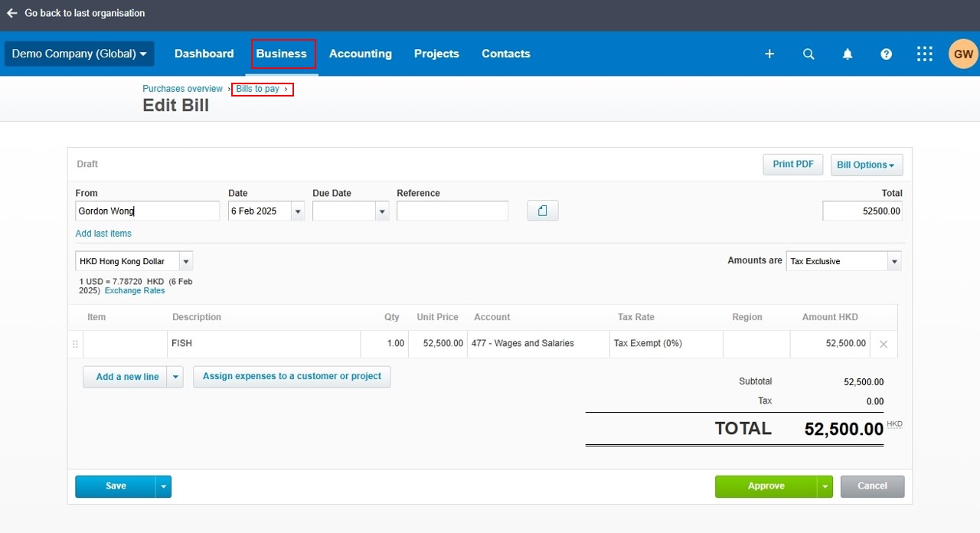Click the empty Due Date field

coord(344,211)
